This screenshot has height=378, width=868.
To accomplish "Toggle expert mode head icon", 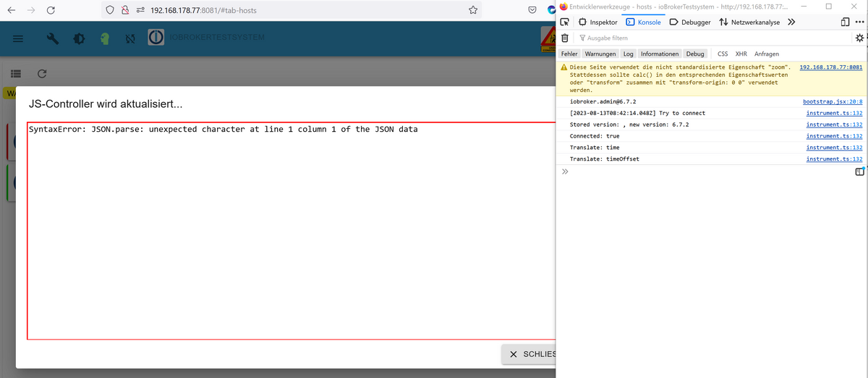I will coord(104,38).
